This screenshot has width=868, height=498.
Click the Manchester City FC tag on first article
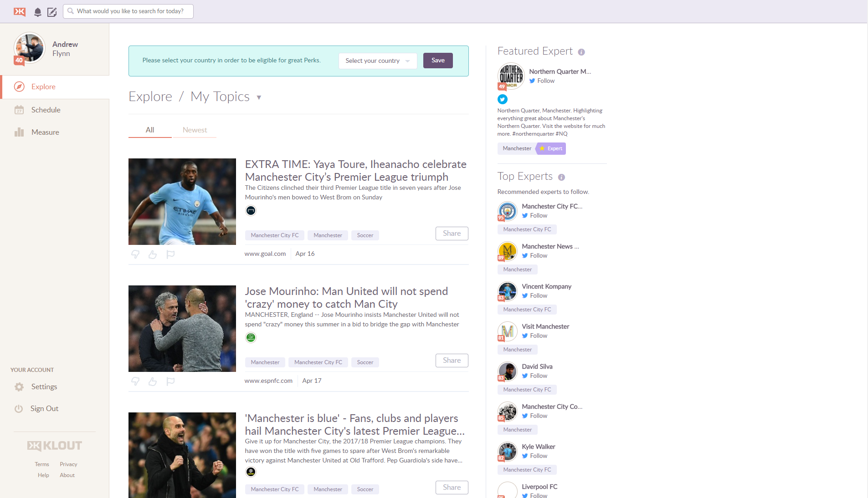point(275,235)
